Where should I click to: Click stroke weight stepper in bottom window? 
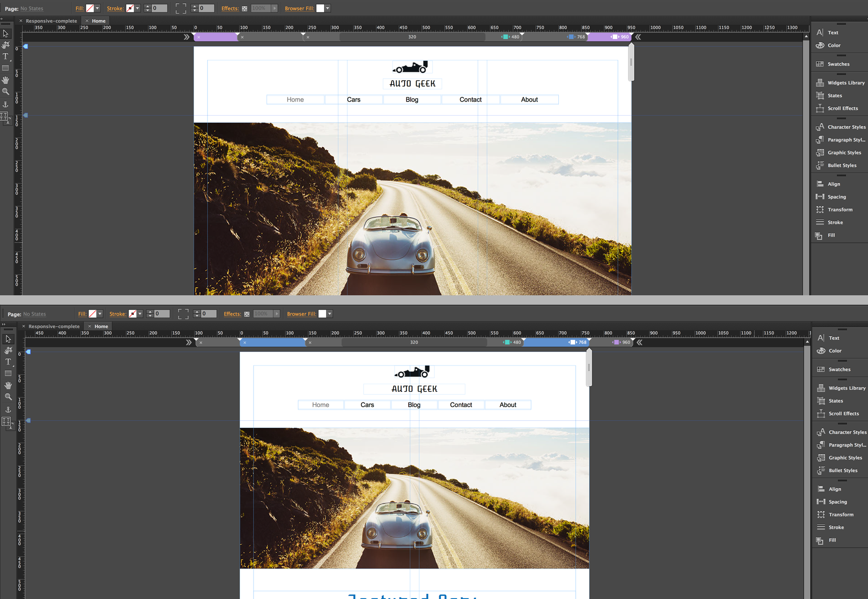tap(150, 314)
